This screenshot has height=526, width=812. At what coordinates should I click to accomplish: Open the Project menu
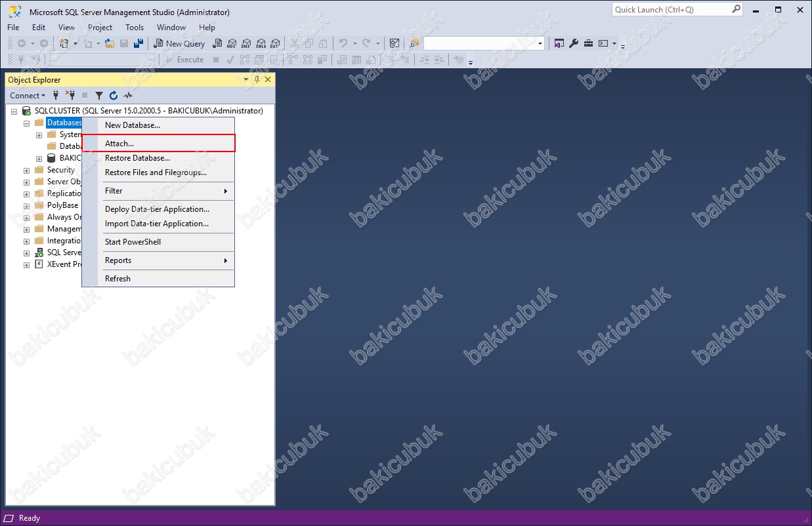point(100,28)
